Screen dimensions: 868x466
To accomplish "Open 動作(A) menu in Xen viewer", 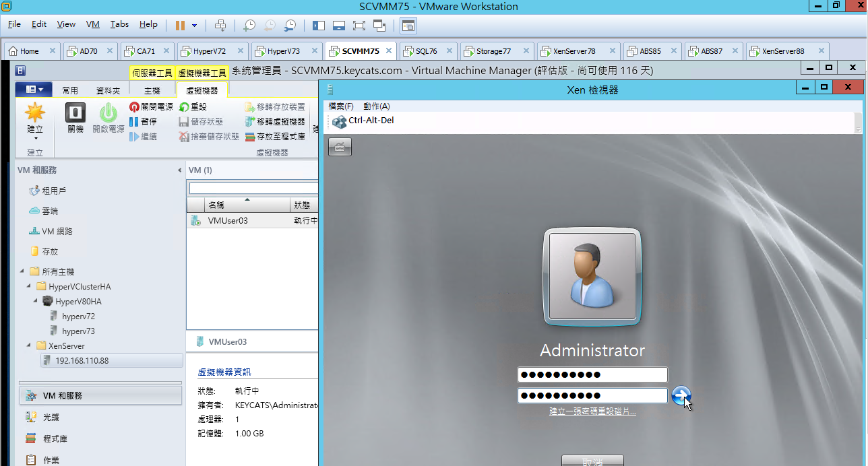I will pos(376,106).
